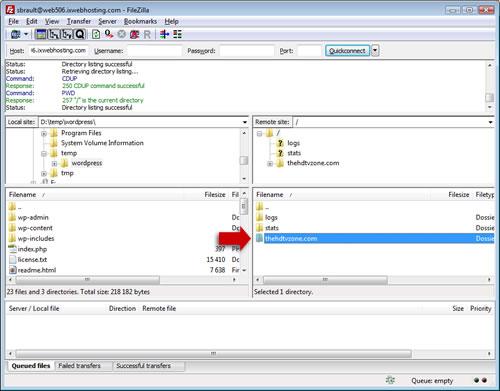Image resolution: width=500 pixels, height=391 pixels.
Task: Sort local list by Filename column
Action: pos(22,195)
